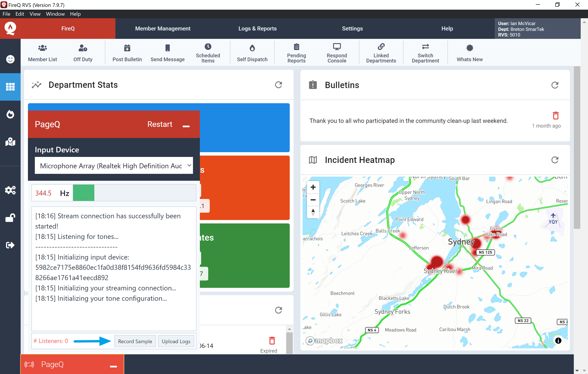Switch to Logs & Reports tab

tap(257, 28)
